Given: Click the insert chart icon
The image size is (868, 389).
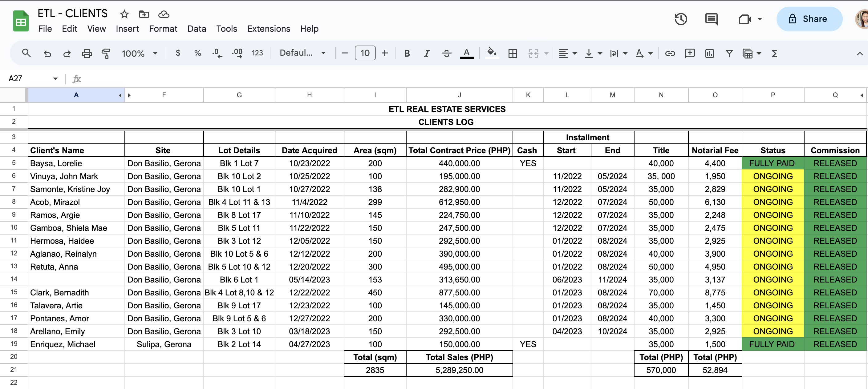Looking at the screenshot, I should pyautogui.click(x=709, y=53).
